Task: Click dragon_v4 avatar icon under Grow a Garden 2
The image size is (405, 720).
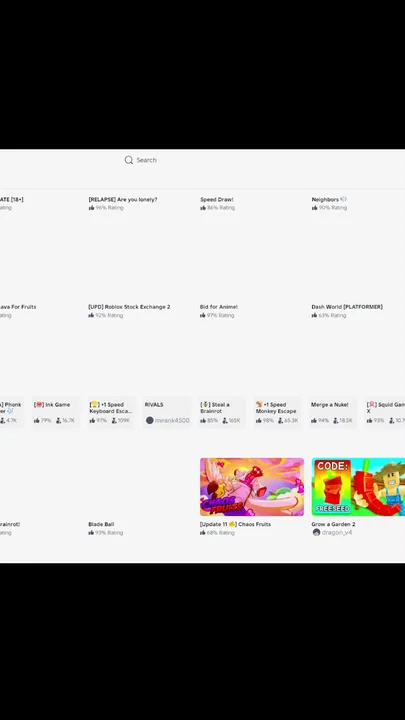Action: click(x=316, y=532)
